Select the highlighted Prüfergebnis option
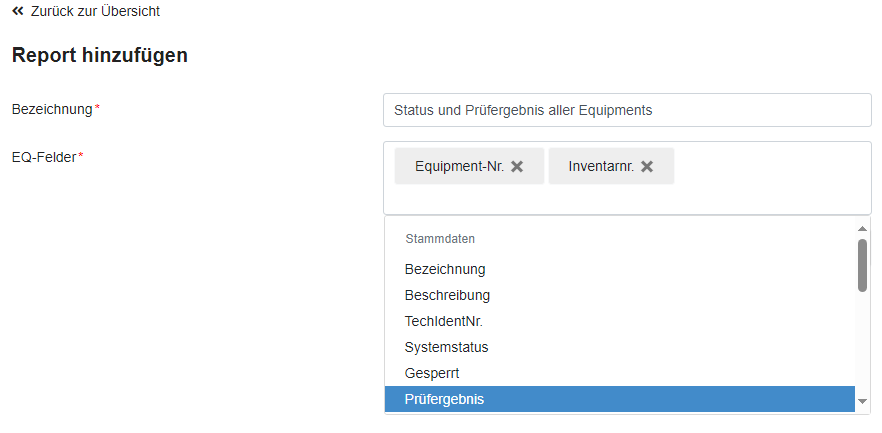This screenshot has height=433, width=882. pyautogui.click(x=445, y=399)
